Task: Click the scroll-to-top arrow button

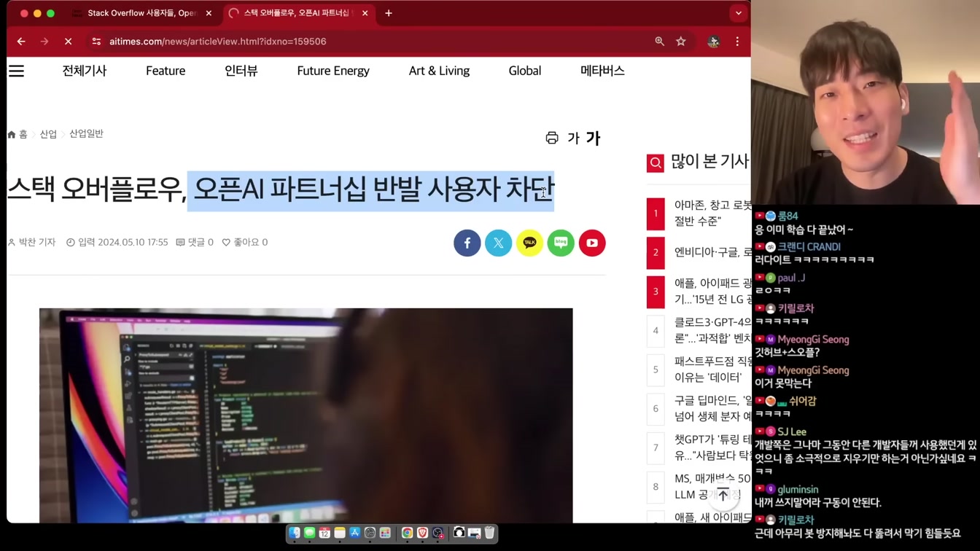Action: [723, 495]
